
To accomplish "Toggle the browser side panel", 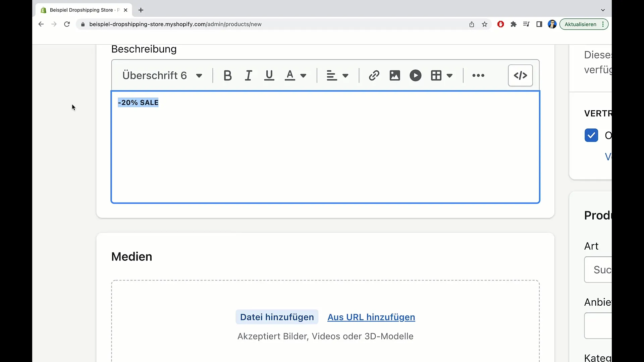I will pos(539,24).
